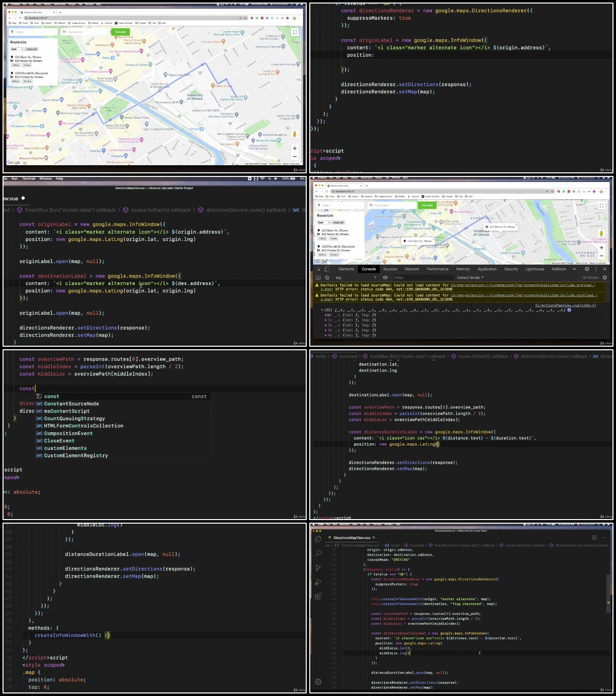Open the Run and Debug icon

point(318,582)
